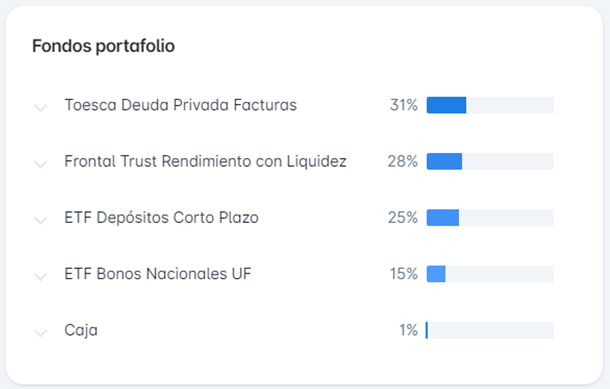
Task: Click the 15% allocation bar
Action: (490, 274)
